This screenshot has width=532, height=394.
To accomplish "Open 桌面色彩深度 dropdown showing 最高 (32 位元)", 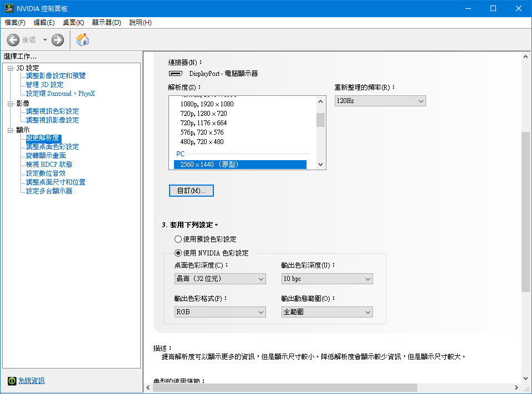I will tap(220, 279).
